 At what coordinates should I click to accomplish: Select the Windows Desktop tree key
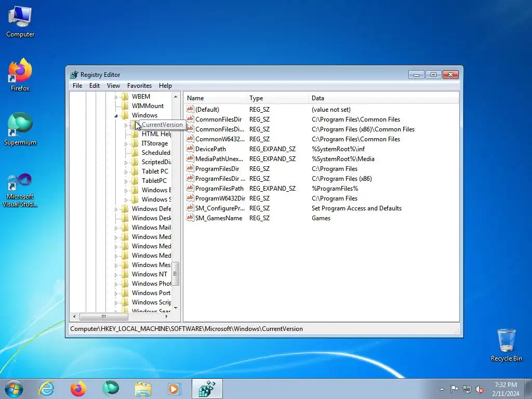(x=151, y=218)
